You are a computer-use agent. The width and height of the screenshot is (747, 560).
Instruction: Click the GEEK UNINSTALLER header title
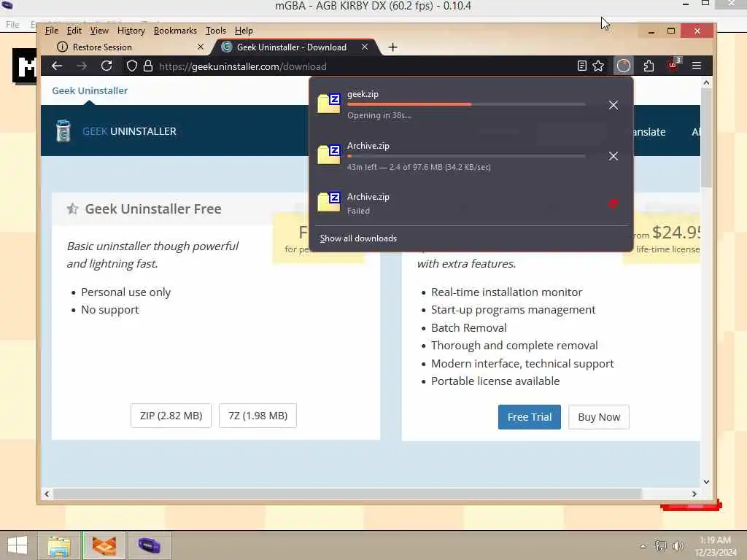pos(129,131)
